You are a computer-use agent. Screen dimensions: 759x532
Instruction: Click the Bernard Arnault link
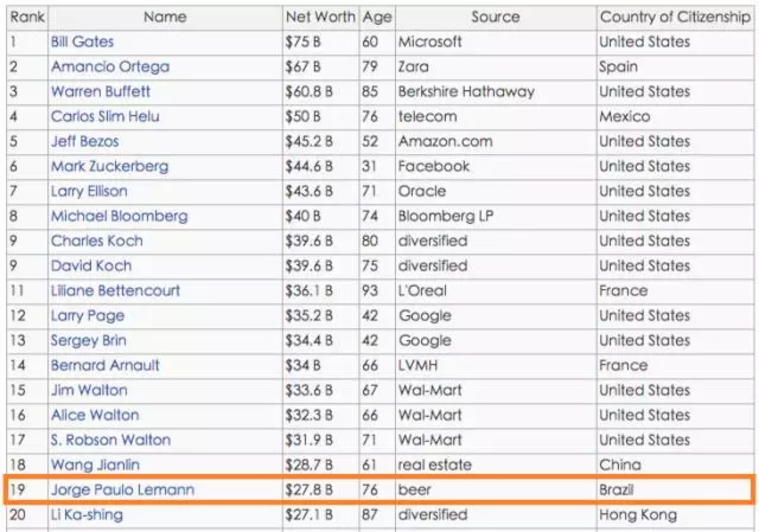105,366
